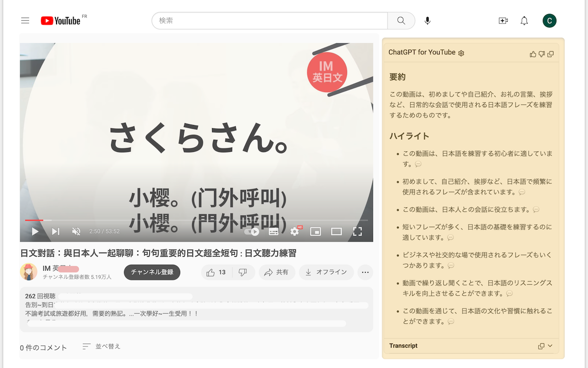The image size is (588, 368).
Task: Click the 262 回視聴 view count
Action: 40,296
